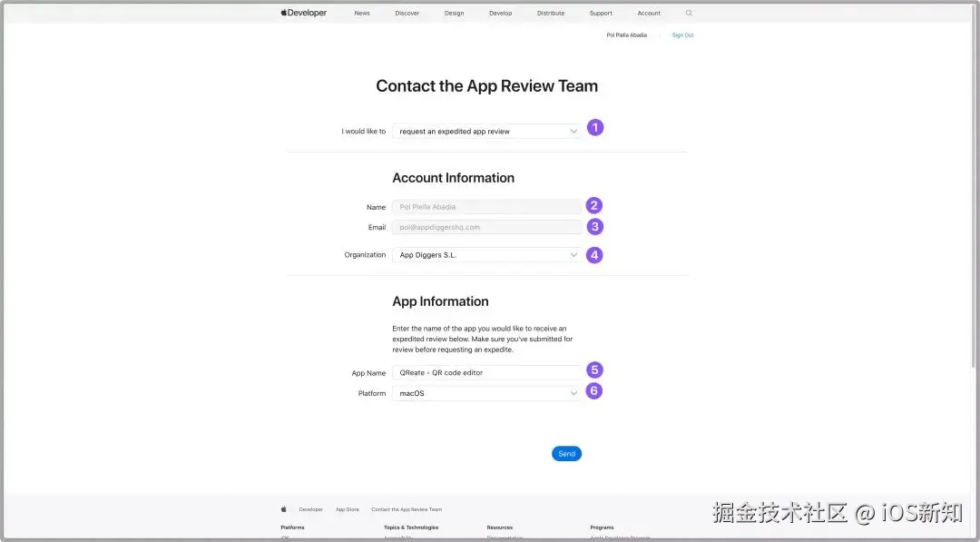This screenshot has height=542, width=980.
Task: Open the Support menu item
Action: (x=601, y=13)
